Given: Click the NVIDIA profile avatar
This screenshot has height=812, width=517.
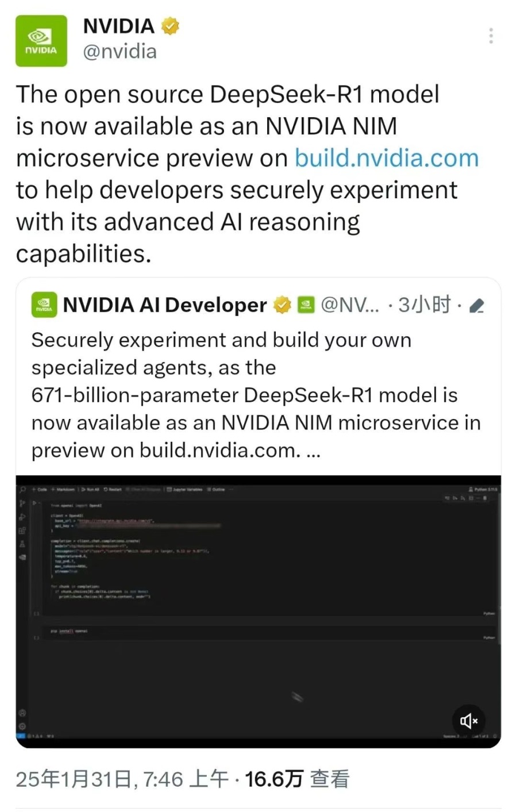Looking at the screenshot, I should (41, 41).
